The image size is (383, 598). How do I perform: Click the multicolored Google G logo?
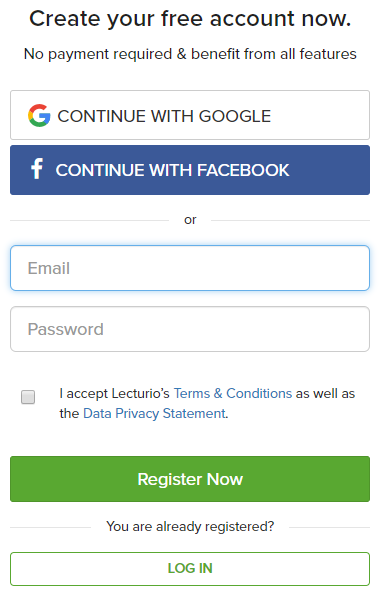click(39, 115)
